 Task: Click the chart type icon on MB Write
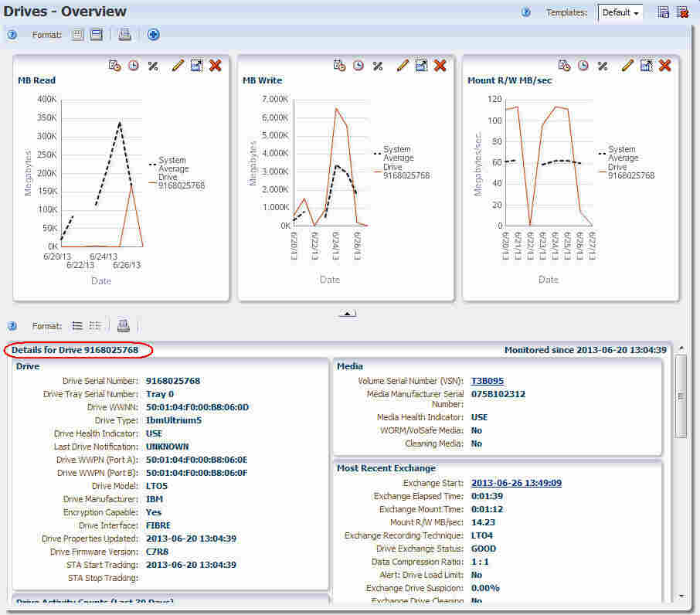421,66
